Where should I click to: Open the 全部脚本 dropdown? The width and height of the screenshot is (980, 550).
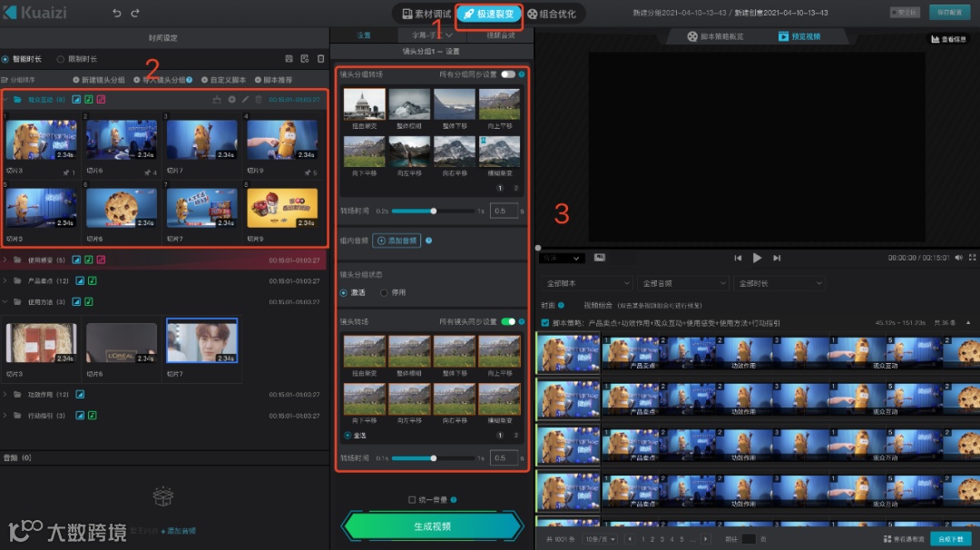[587, 283]
